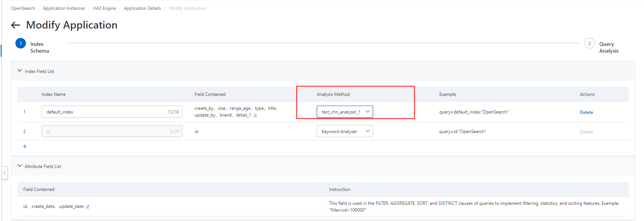Edit attribute fields pencil icon
Image resolution: width=644 pixels, height=221 pixels.
point(87,207)
